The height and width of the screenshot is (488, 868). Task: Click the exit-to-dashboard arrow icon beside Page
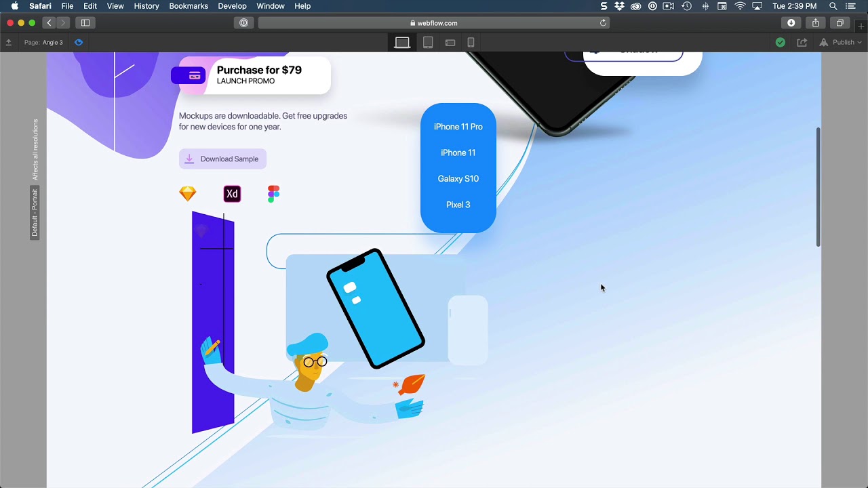[x=9, y=42]
